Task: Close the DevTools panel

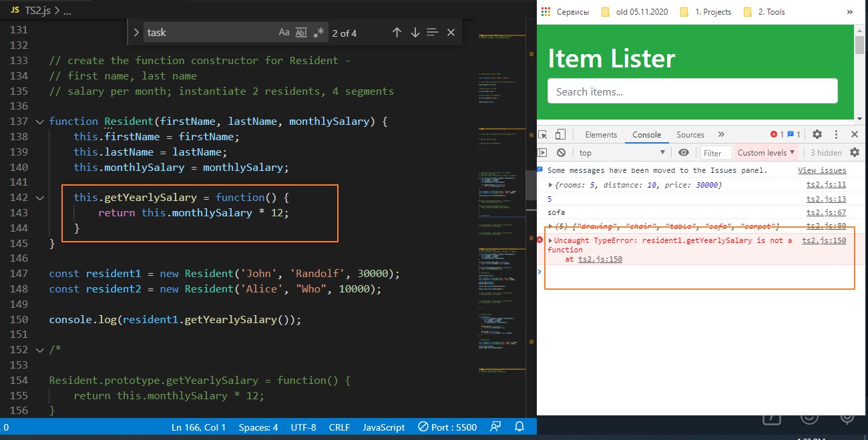Action: 855,134
